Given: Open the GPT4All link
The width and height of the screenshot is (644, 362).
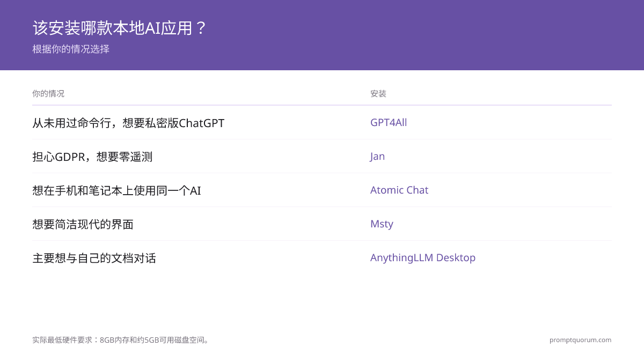Looking at the screenshot, I should [x=389, y=122].
